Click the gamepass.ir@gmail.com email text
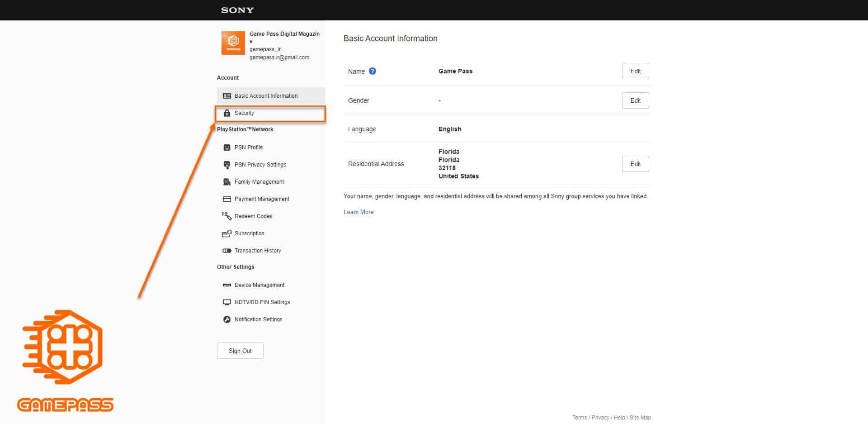The image size is (868, 424). (x=279, y=57)
